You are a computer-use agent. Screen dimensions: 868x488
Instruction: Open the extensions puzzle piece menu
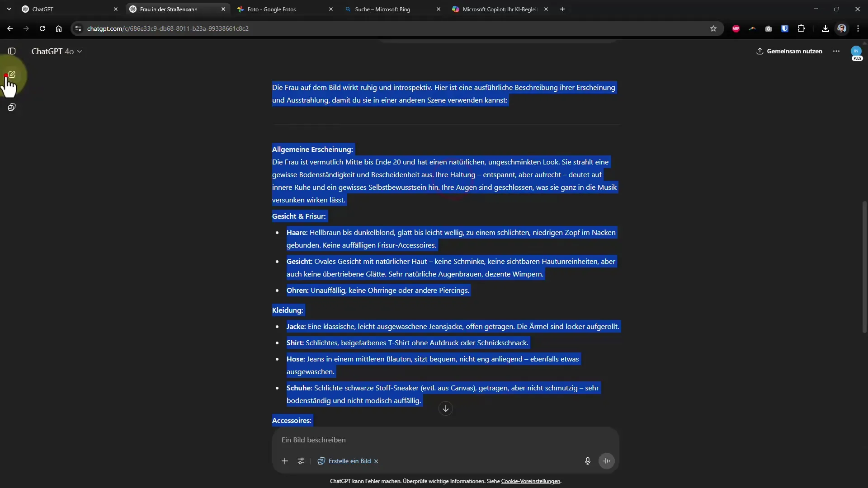click(802, 28)
